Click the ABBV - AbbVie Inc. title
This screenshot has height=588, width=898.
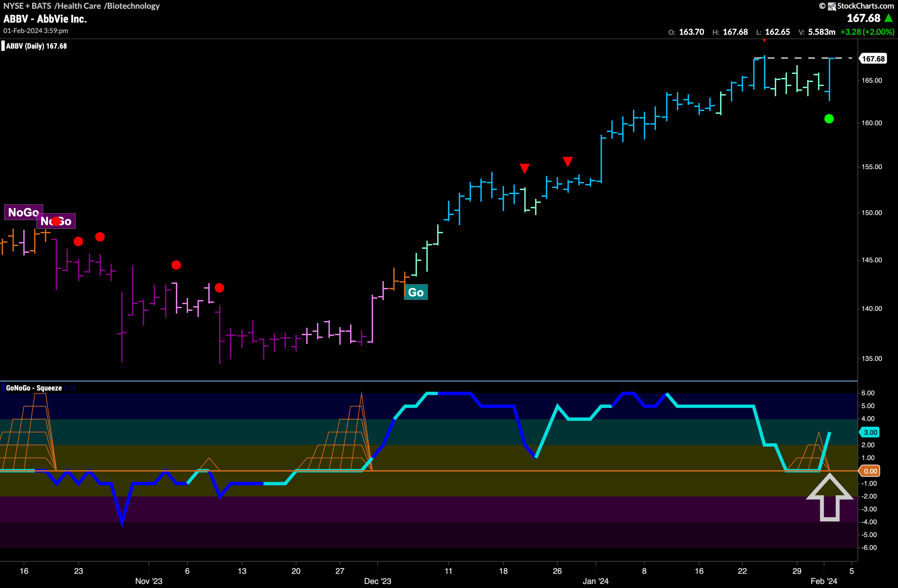point(45,19)
